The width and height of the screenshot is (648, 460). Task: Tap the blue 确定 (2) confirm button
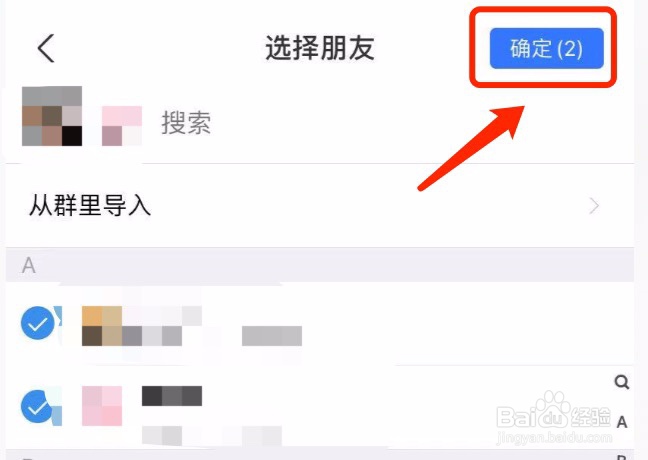click(x=546, y=48)
